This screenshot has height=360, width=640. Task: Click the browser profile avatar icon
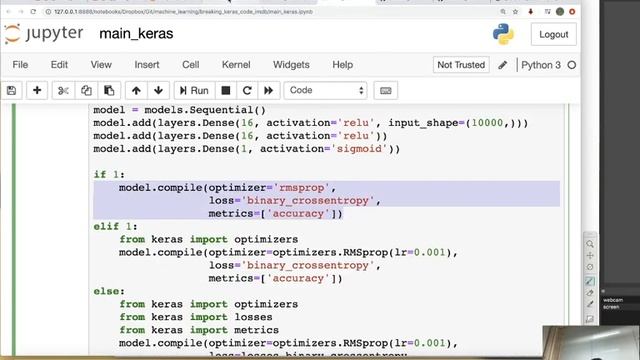560,12
